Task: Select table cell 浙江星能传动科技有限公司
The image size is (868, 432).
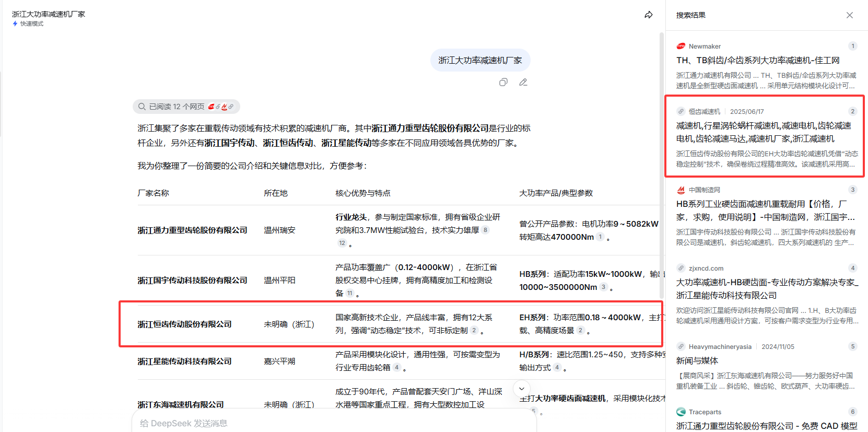Action: tap(184, 361)
